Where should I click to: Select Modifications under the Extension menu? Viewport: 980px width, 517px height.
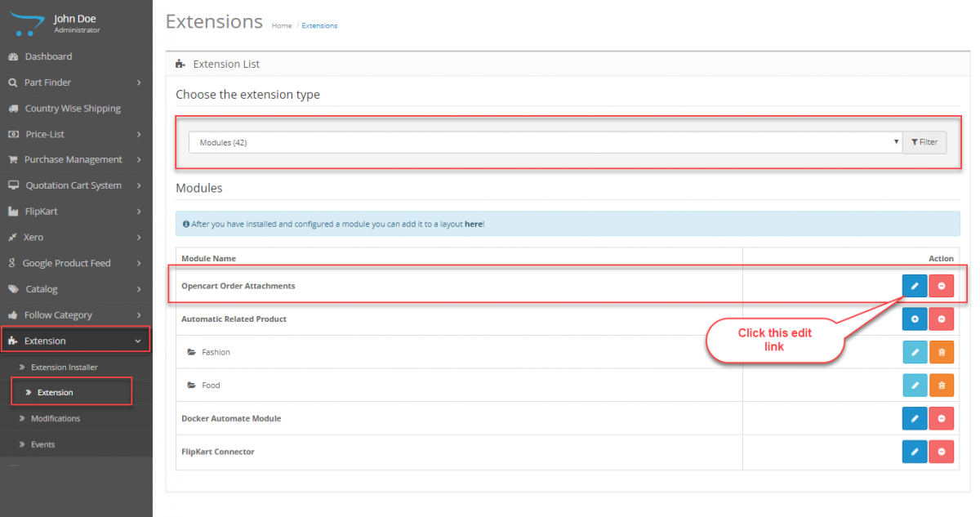[x=57, y=418]
